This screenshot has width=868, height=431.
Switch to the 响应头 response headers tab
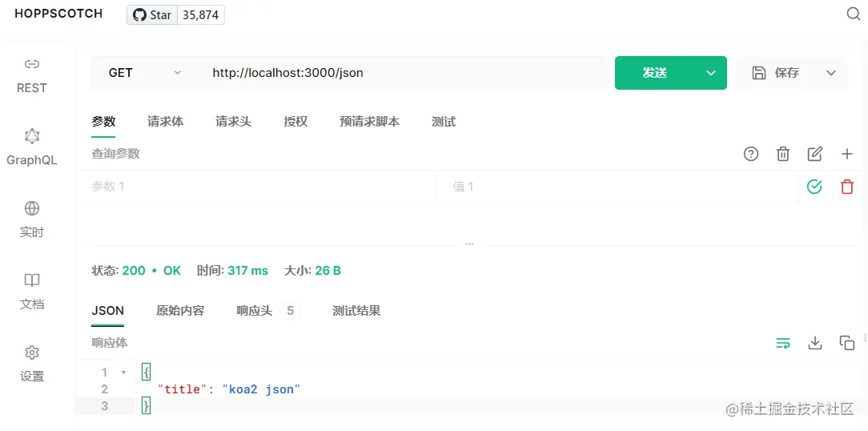(268, 311)
